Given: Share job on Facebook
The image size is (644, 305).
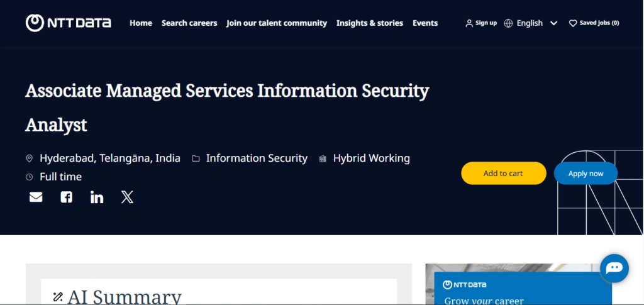Looking at the screenshot, I should coord(66,197).
